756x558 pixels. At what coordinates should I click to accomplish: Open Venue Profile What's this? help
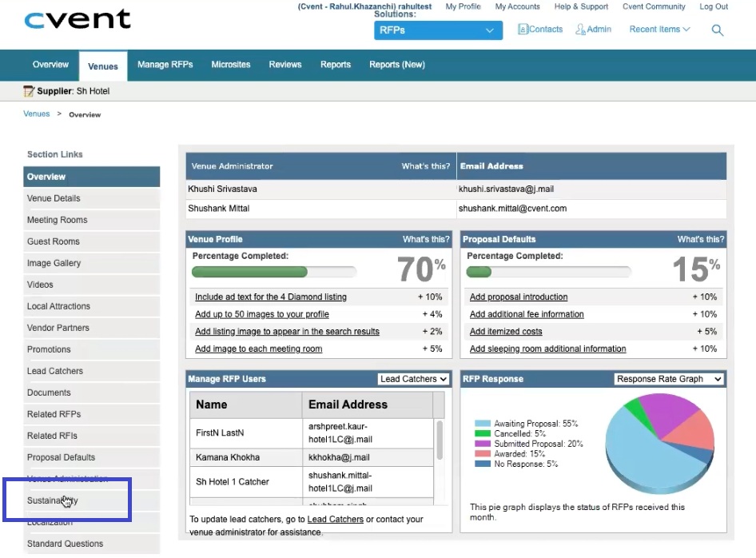click(426, 239)
